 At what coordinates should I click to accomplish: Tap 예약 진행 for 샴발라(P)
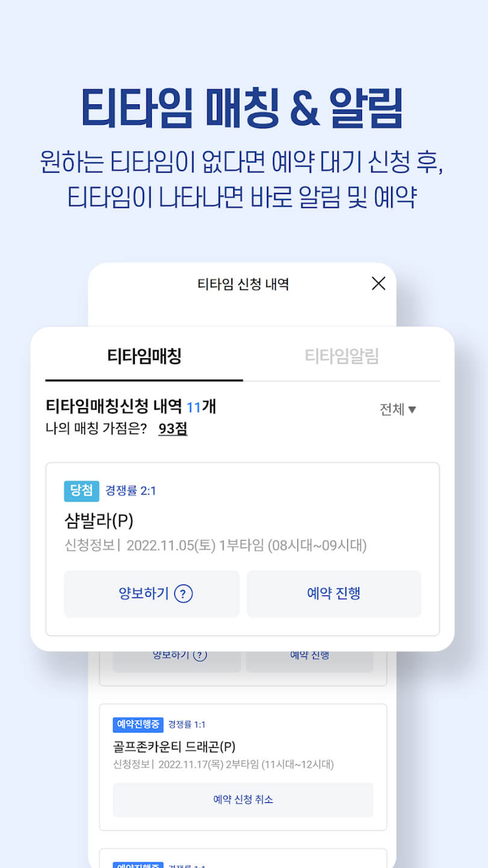pyautogui.click(x=334, y=594)
